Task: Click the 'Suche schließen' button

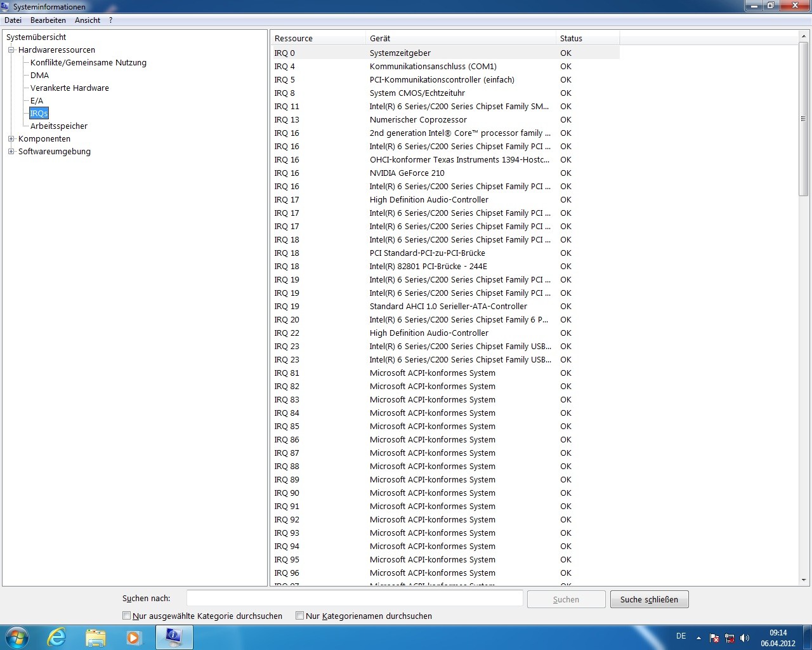Action: click(649, 599)
